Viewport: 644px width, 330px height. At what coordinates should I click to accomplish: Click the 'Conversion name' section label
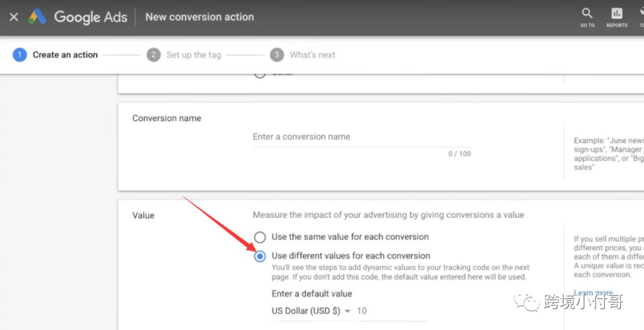click(167, 118)
